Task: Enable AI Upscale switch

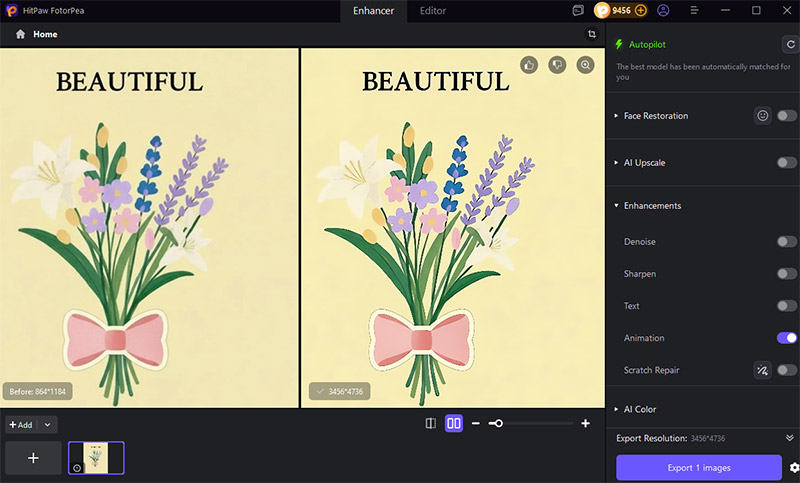Action: pos(787,163)
